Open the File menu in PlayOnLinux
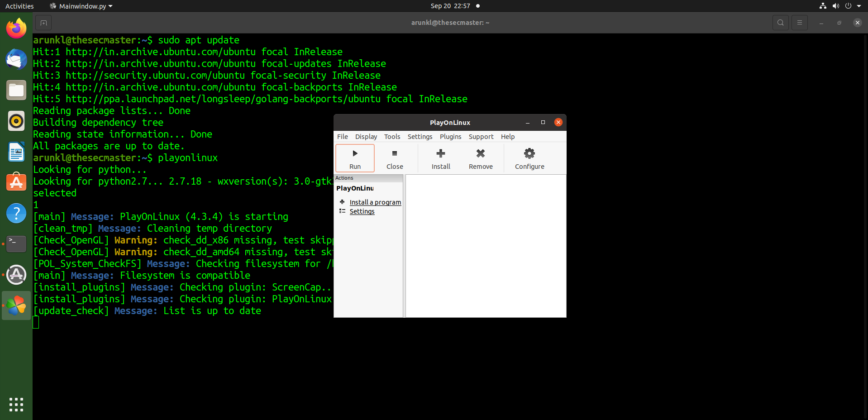The height and width of the screenshot is (420, 868). (x=343, y=137)
